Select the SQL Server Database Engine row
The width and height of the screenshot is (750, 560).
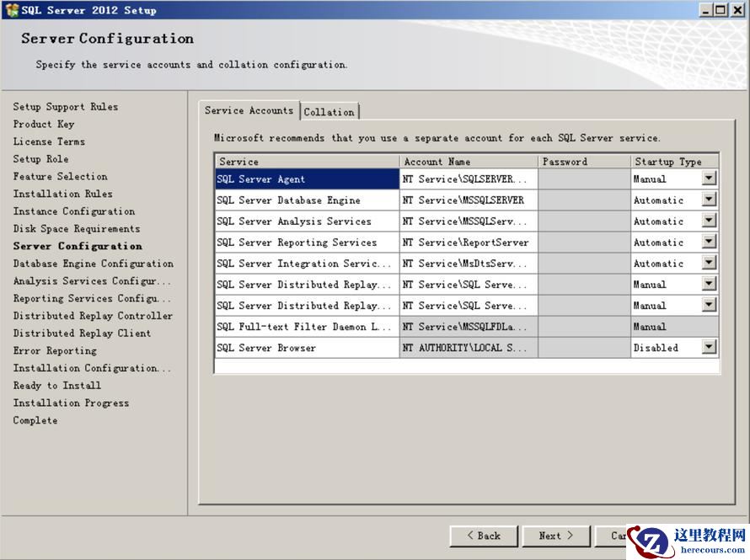click(307, 200)
